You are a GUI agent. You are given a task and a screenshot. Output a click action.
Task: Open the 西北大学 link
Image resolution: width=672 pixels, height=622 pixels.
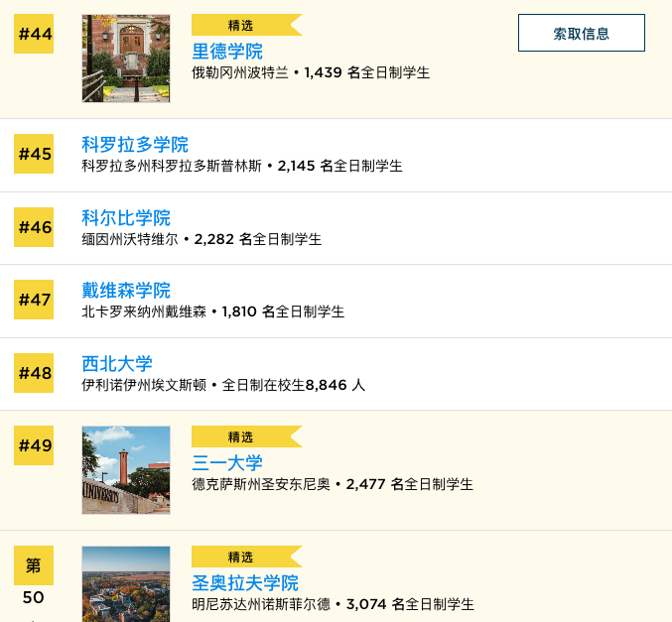117,364
